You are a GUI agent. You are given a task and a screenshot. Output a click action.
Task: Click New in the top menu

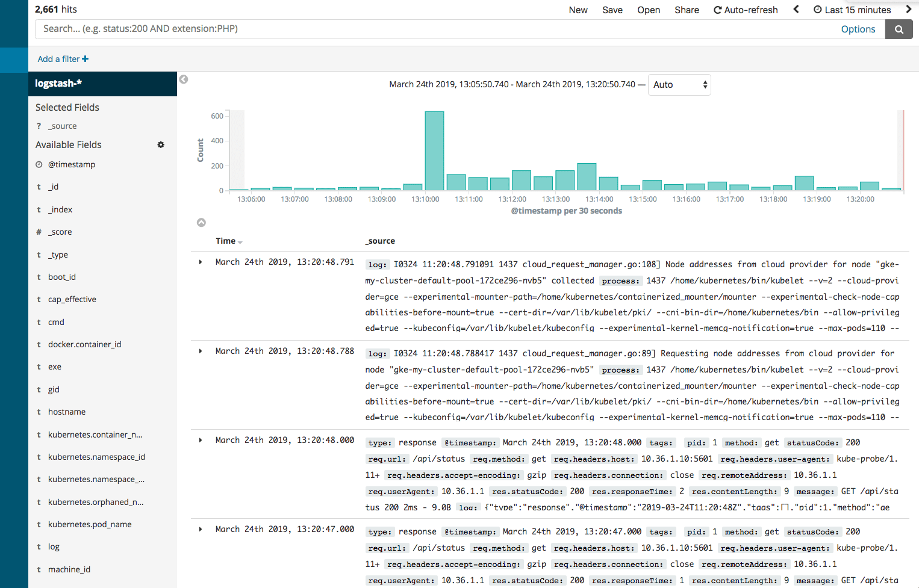(578, 10)
